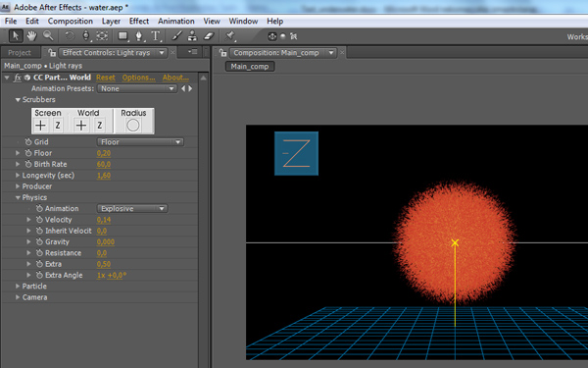Select the Puppet Pin tool

click(x=229, y=36)
